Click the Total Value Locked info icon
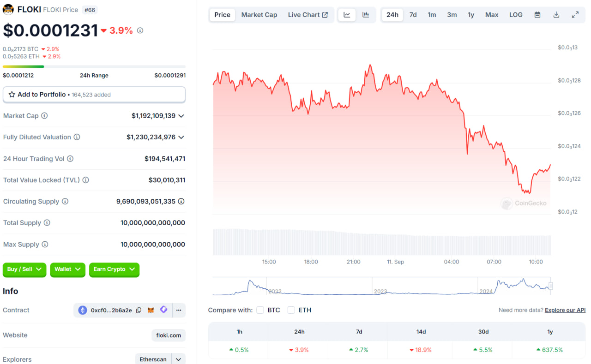 [85, 180]
